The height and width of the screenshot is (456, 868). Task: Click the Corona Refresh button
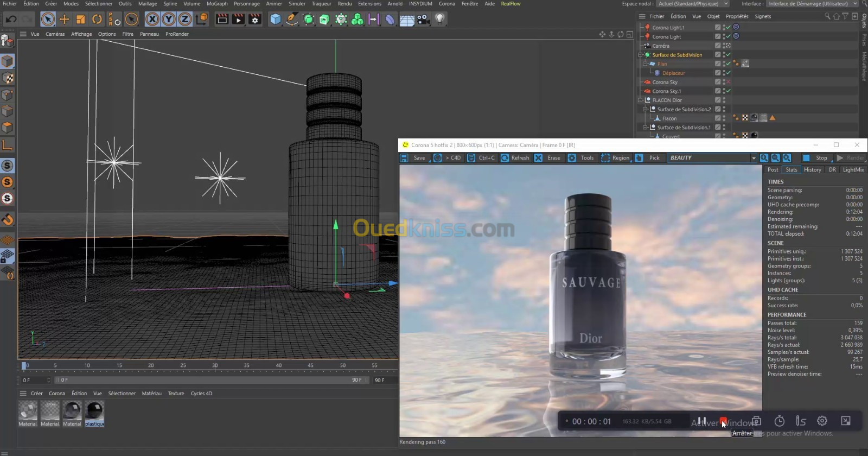(515, 158)
